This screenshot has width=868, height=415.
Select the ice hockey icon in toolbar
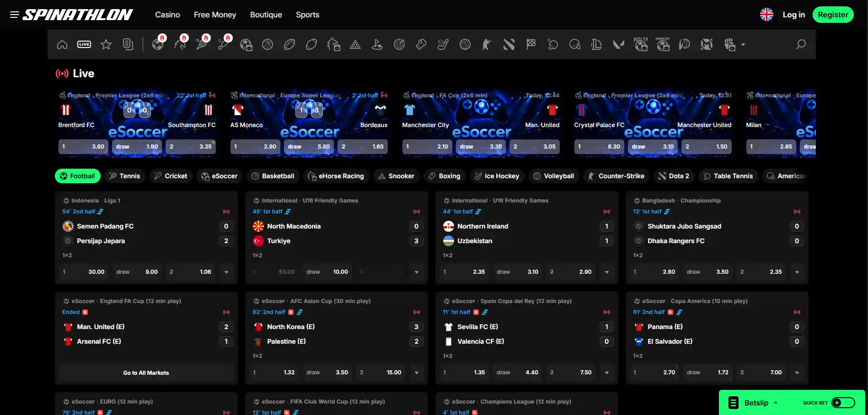[443, 44]
